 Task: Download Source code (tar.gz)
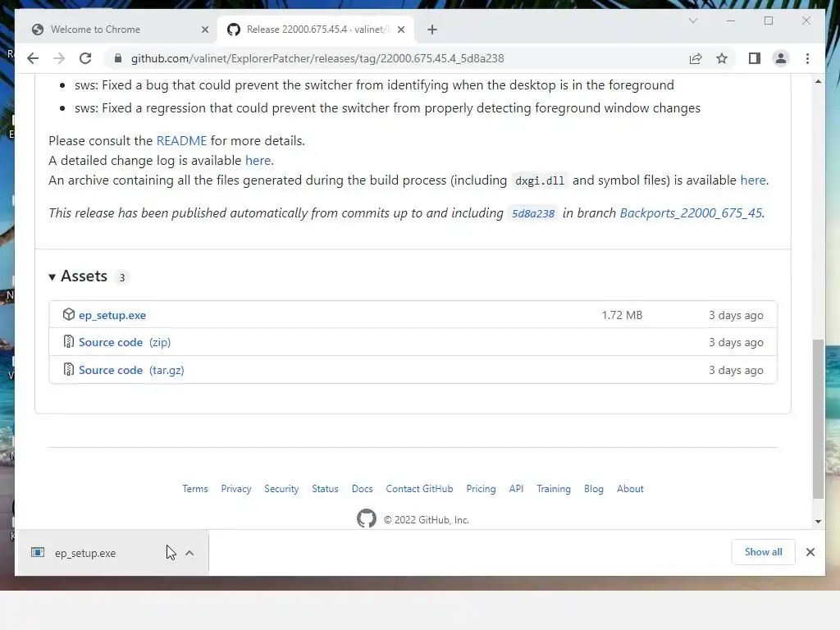click(131, 370)
